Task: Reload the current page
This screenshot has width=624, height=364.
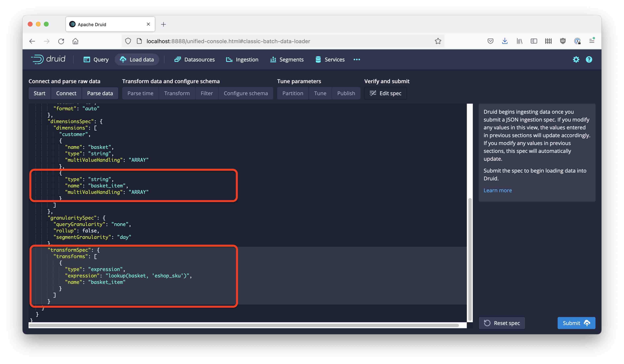Action: point(61,41)
